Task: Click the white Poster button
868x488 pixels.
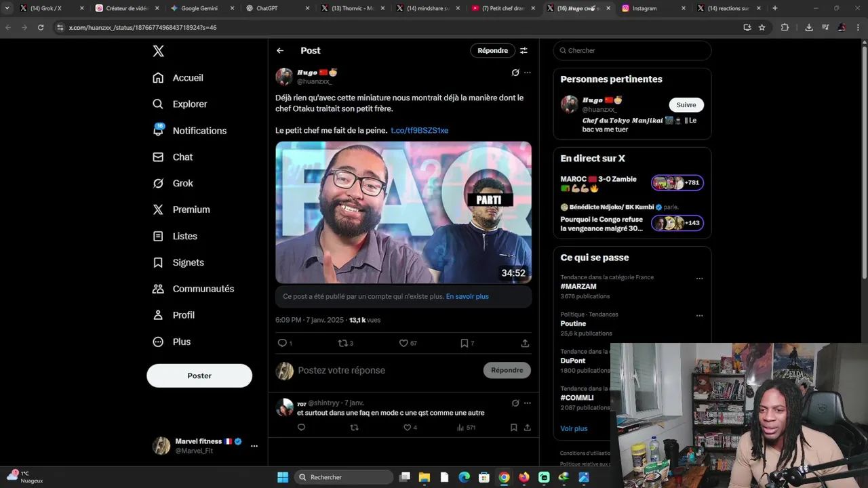Action: click(199, 375)
